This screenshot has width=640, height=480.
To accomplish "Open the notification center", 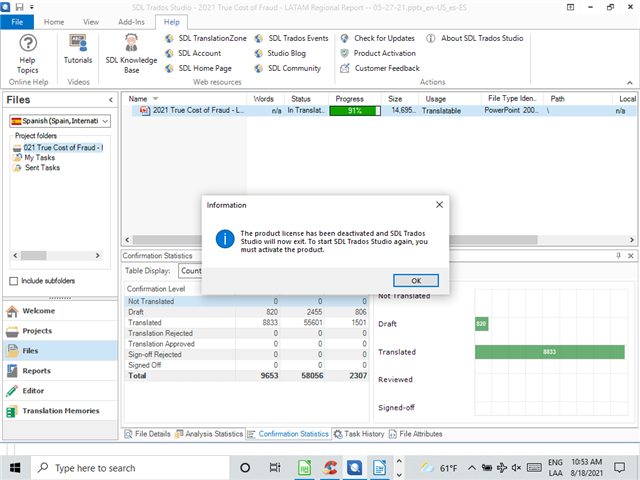I will (620, 468).
